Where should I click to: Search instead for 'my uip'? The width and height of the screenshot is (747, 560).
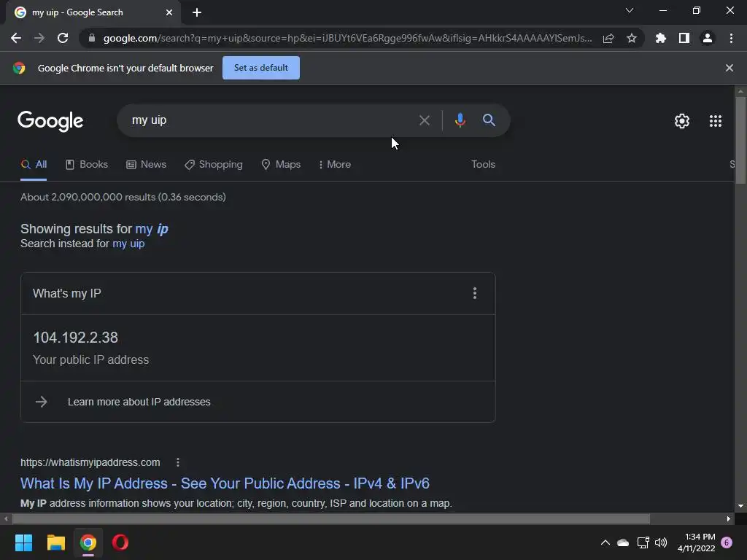[x=128, y=244]
